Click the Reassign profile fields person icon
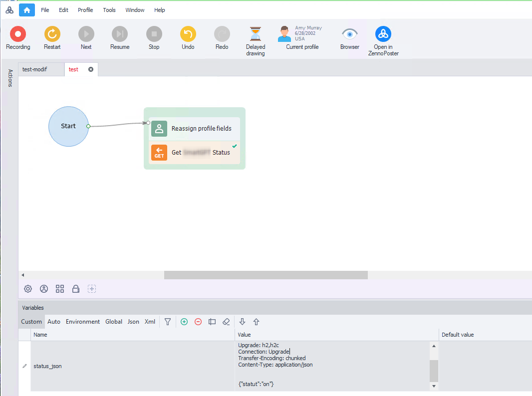The height and width of the screenshot is (396, 532). click(x=159, y=129)
